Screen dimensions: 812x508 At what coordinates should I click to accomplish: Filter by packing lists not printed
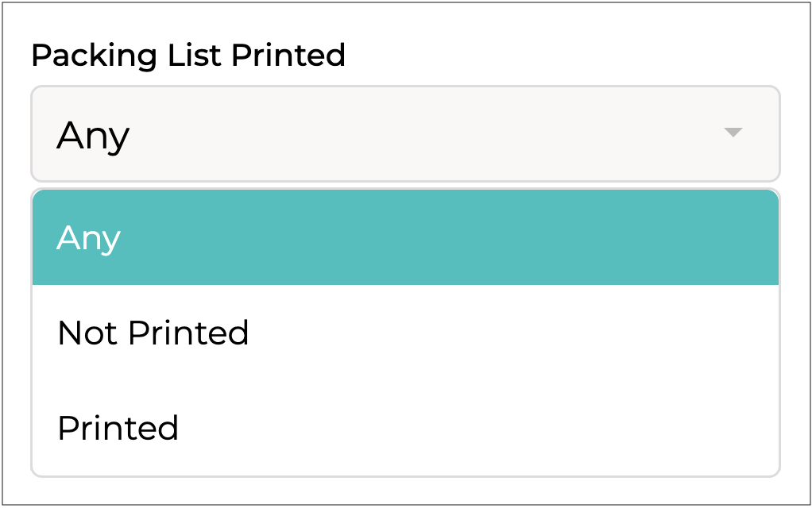(153, 333)
